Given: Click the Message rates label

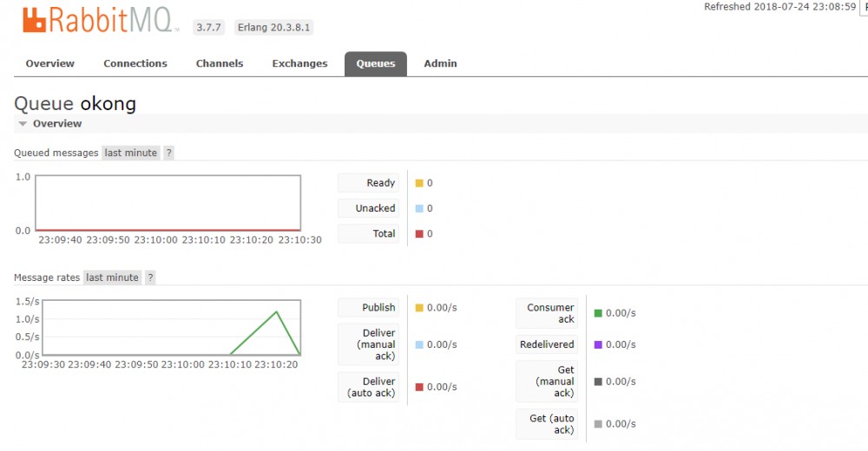Looking at the screenshot, I should [x=47, y=278].
